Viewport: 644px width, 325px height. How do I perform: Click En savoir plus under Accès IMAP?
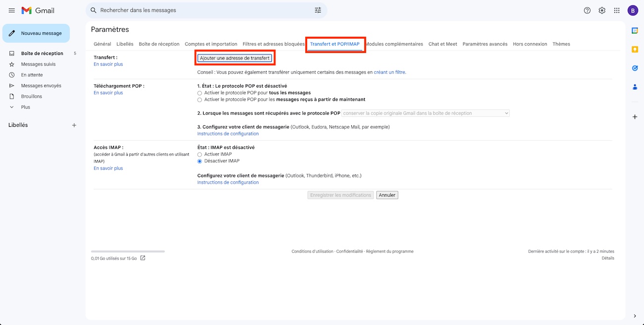point(108,168)
